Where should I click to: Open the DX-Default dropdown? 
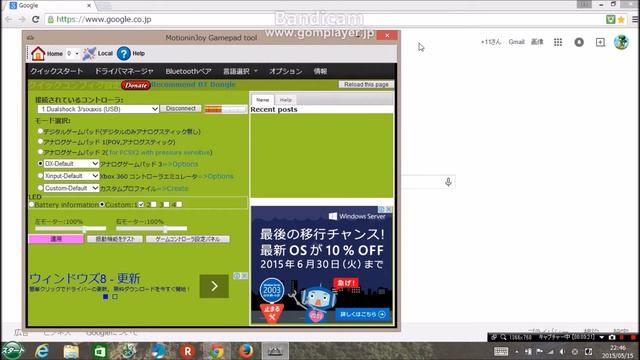pyautogui.click(x=71, y=164)
